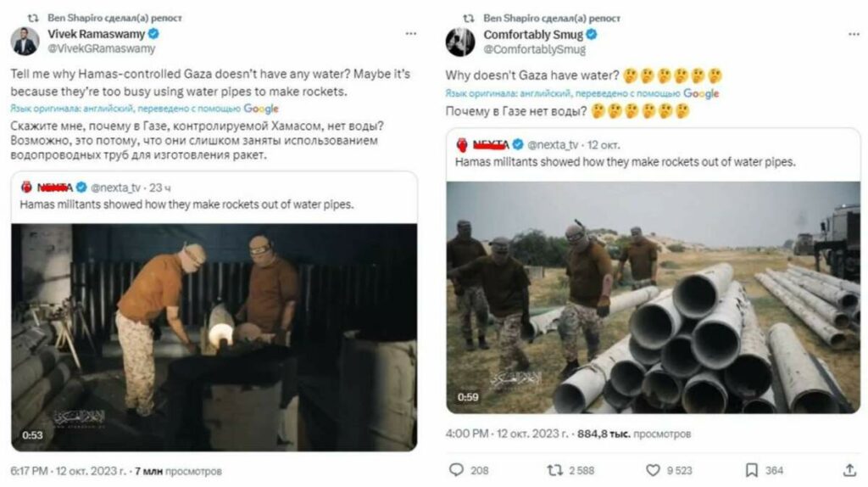Bookmark the tweet with 364 saves

click(x=751, y=469)
